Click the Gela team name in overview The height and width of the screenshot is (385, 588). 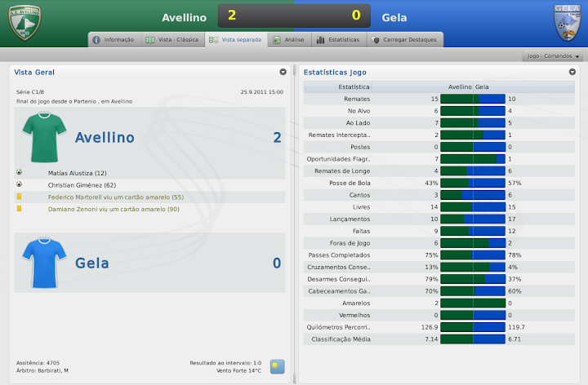coord(92,263)
